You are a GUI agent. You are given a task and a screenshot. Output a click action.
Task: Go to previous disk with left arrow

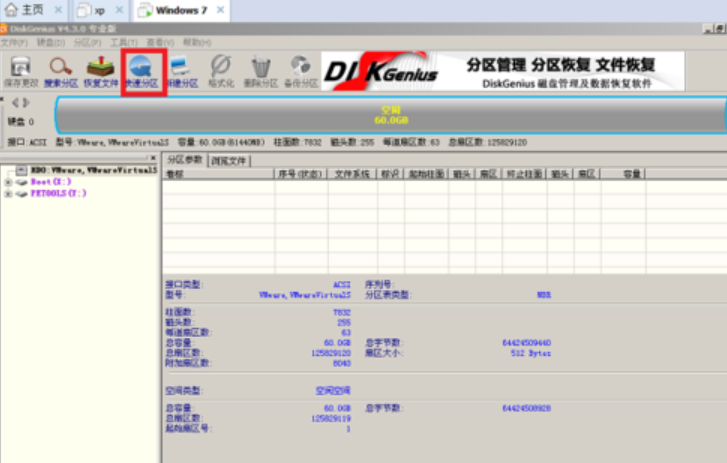[x=15, y=102]
